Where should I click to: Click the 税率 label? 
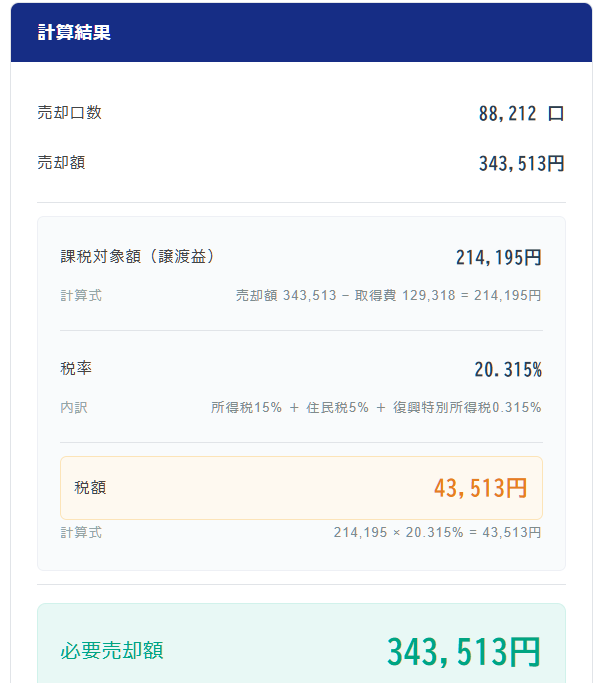coord(76,369)
